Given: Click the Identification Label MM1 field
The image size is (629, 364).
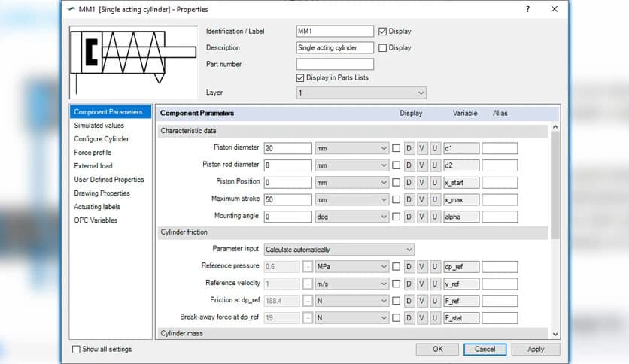Looking at the screenshot, I should pyautogui.click(x=335, y=32).
